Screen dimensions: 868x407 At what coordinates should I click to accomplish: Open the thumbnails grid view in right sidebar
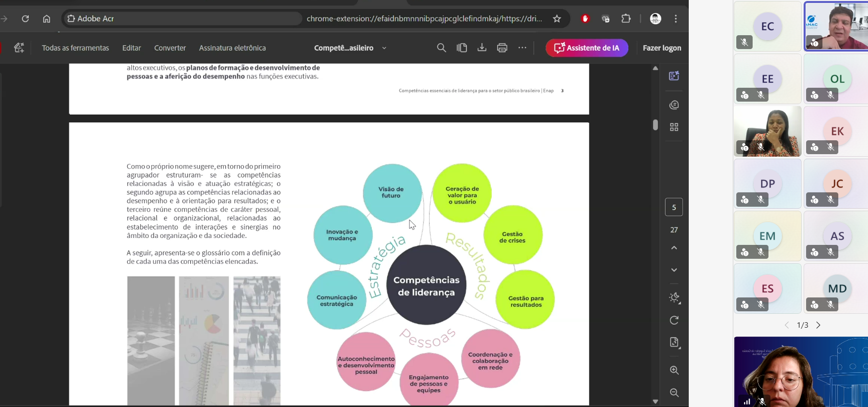[x=674, y=127]
